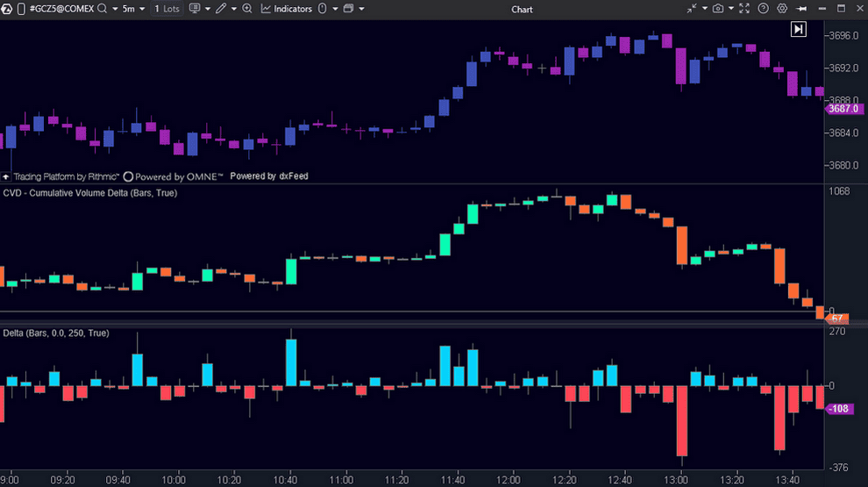Image resolution: width=868 pixels, height=487 pixels.
Task: Expand the chart trading monitor dropdown arrow
Action: click(x=208, y=10)
